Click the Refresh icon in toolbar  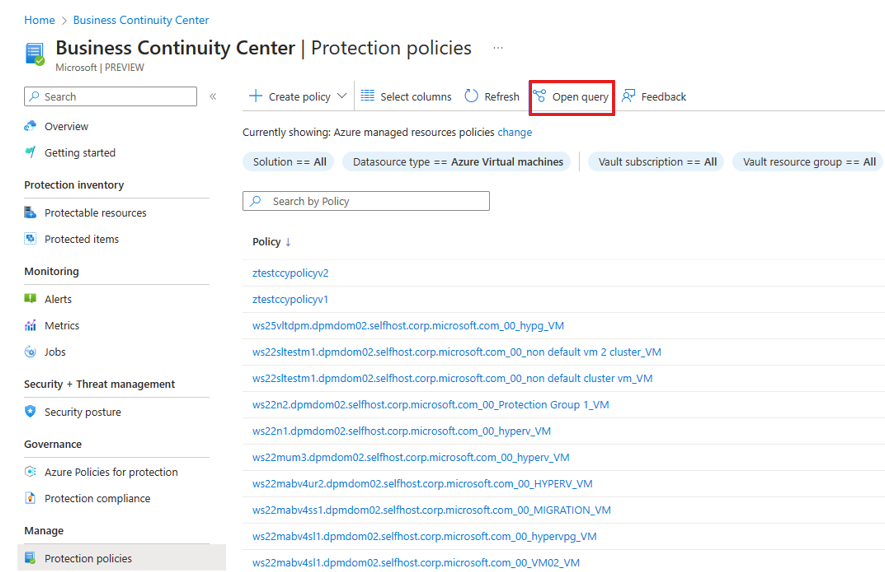pos(471,96)
